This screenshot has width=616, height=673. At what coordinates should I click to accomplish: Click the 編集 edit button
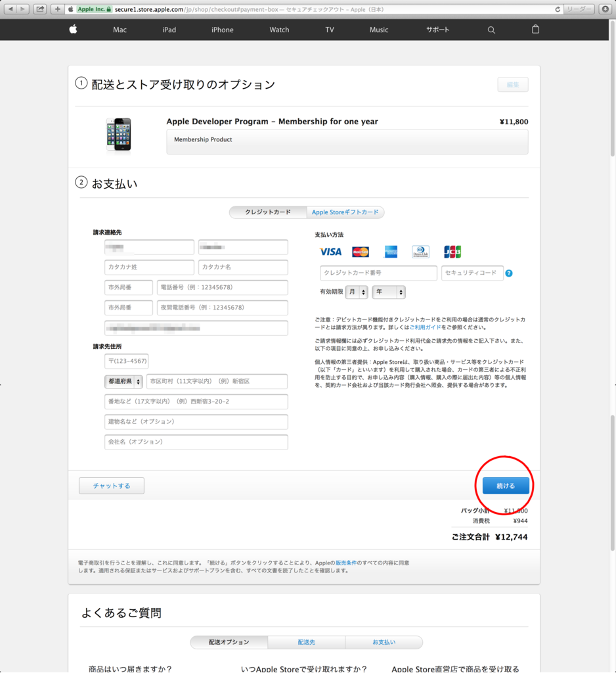(x=513, y=85)
